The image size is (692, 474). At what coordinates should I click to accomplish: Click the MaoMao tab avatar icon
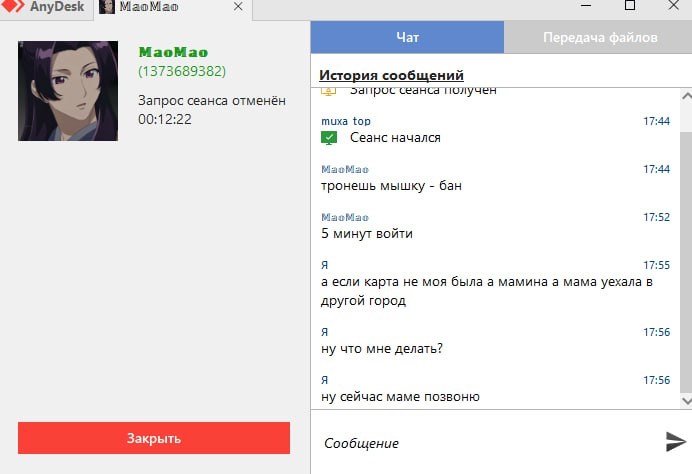[x=106, y=7]
